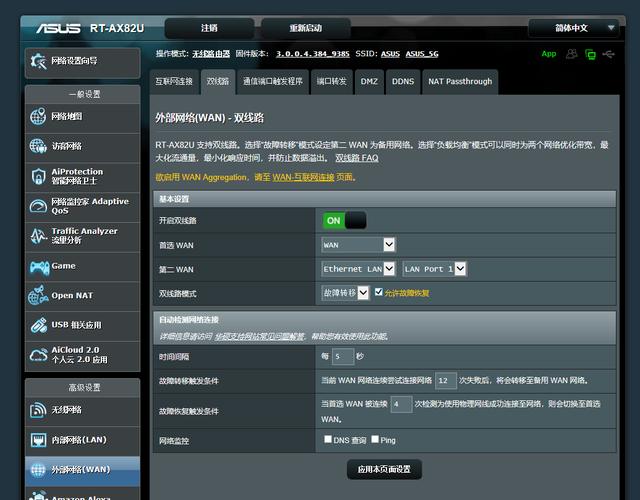The image size is (640, 500).
Task: Switch to the DMZ tab
Action: tap(369, 82)
